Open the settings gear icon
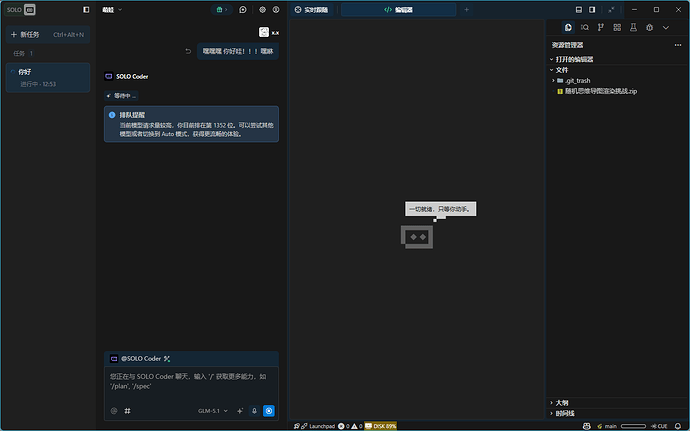 [x=262, y=10]
